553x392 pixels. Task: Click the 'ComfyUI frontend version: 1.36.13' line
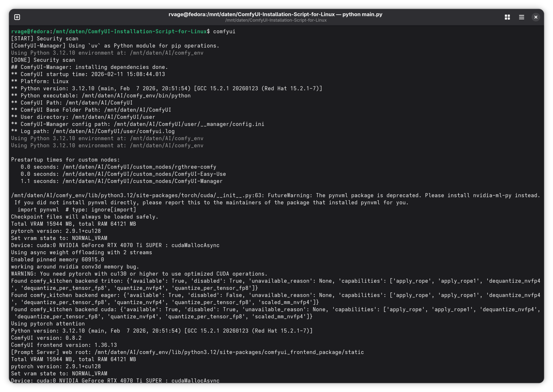coord(64,345)
